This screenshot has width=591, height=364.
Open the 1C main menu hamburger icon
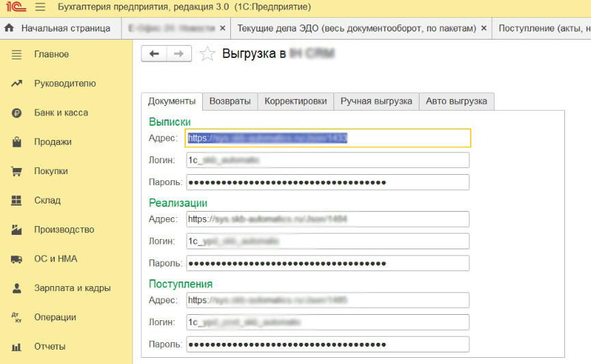click(40, 7)
